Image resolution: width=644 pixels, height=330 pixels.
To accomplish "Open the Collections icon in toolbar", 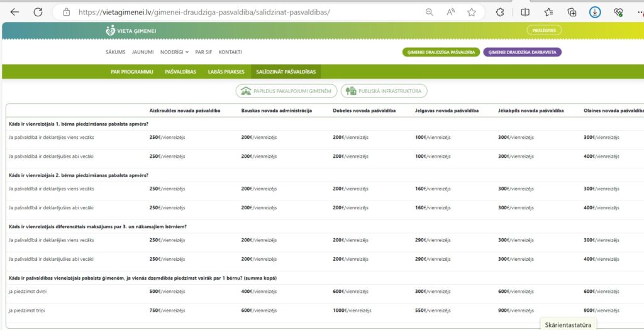I will point(572,12).
